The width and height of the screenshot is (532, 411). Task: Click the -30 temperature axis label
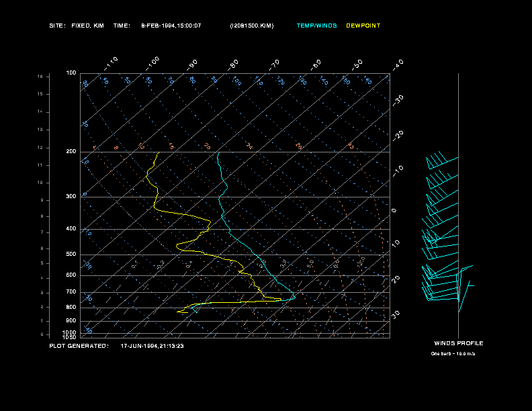click(398, 100)
